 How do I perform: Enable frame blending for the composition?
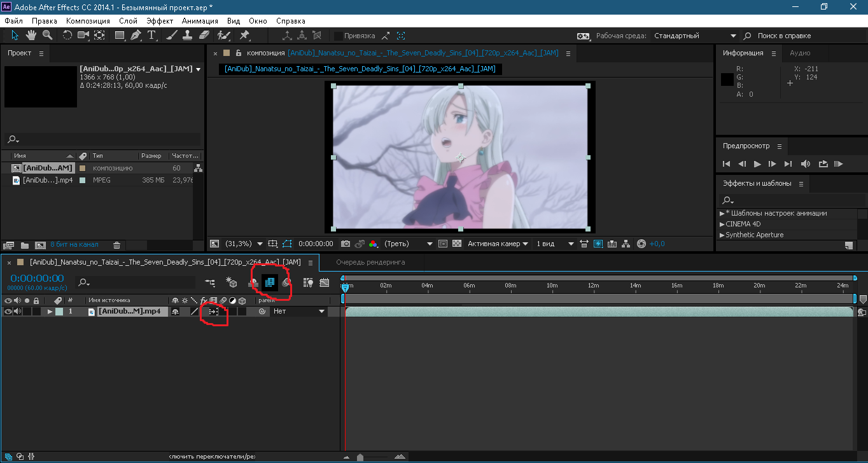[x=270, y=282]
